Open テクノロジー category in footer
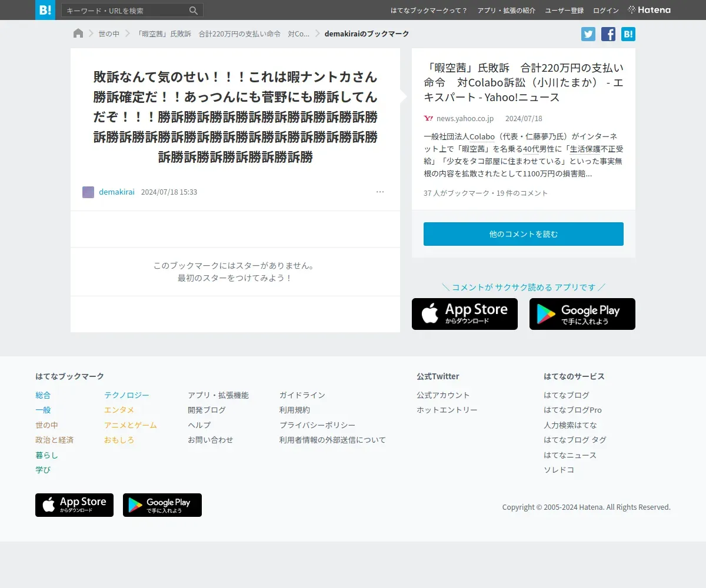The height and width of the screenshot is (588, 706). coord(126,395)
